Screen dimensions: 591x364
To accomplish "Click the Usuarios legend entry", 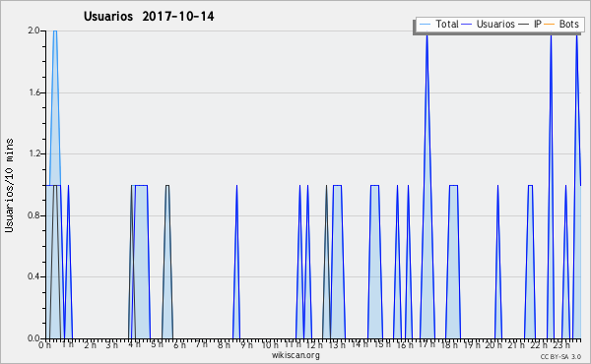I will pos(489,24).
